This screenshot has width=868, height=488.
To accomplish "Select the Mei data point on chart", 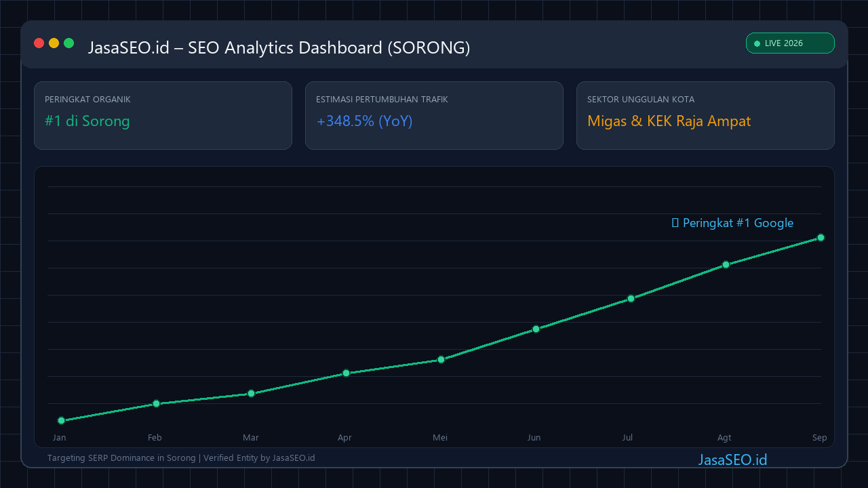I will (x=441, y=359).
